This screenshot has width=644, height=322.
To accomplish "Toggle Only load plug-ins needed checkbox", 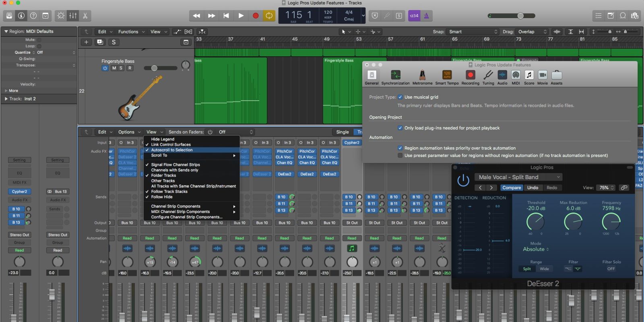I will 400,128.
